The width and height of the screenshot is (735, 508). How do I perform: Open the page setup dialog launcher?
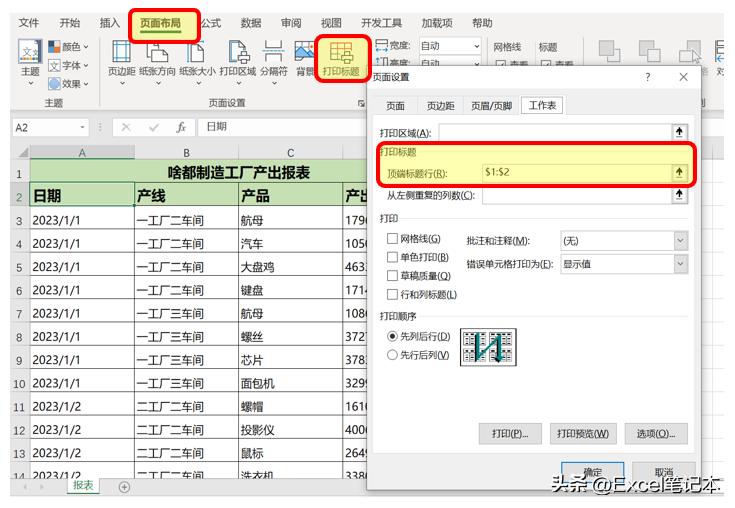coord(361,103)
